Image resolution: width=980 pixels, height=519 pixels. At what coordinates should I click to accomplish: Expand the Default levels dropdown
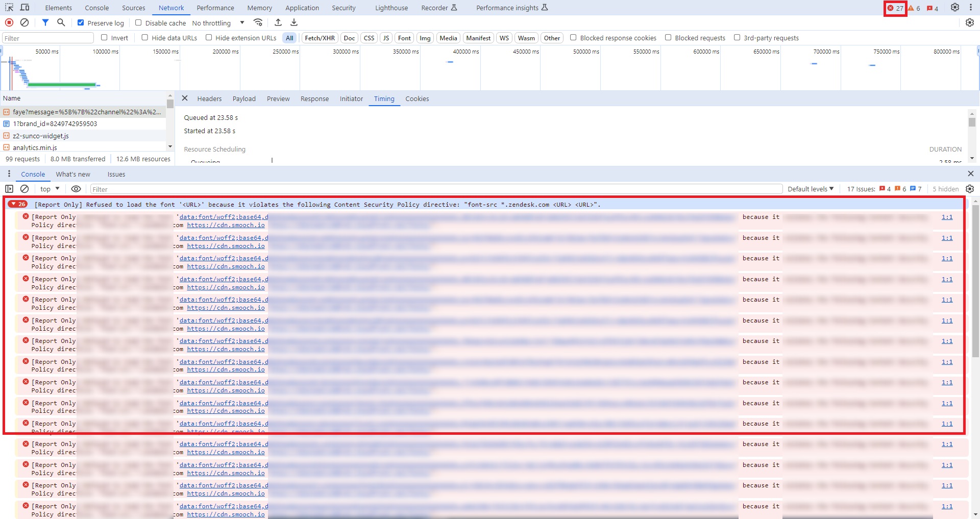pos(810,189)
